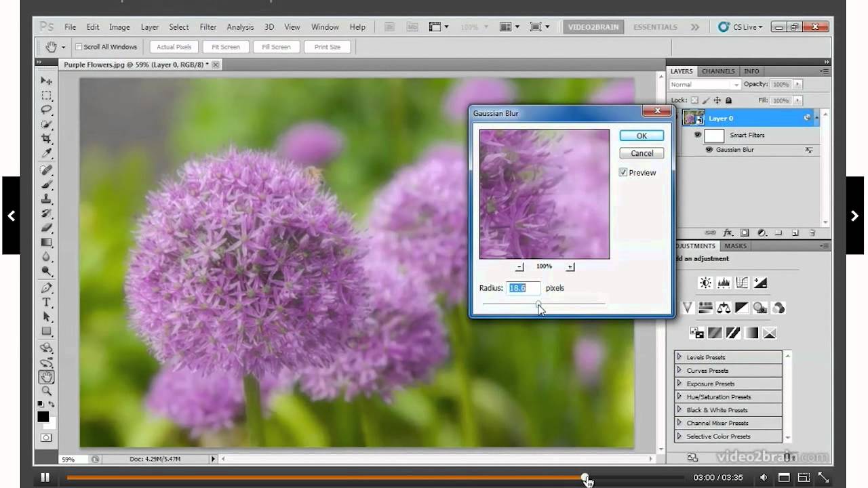Open layer style fx menu
This screenshot has height=488, width=868.
pos(728,232)
